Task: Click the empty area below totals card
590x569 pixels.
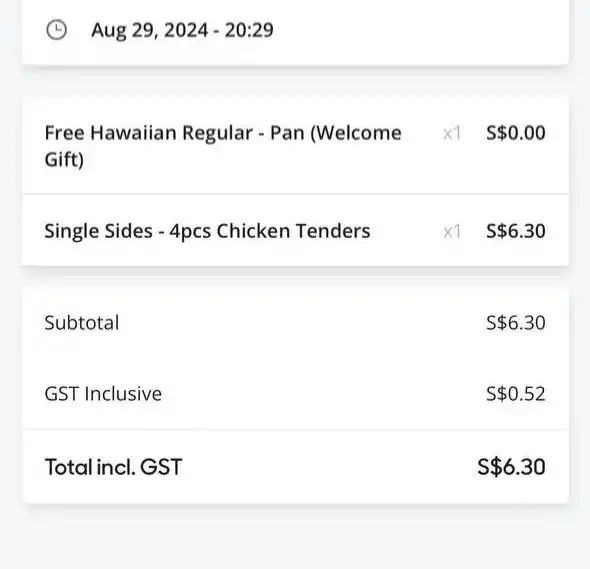Action: 295,538
